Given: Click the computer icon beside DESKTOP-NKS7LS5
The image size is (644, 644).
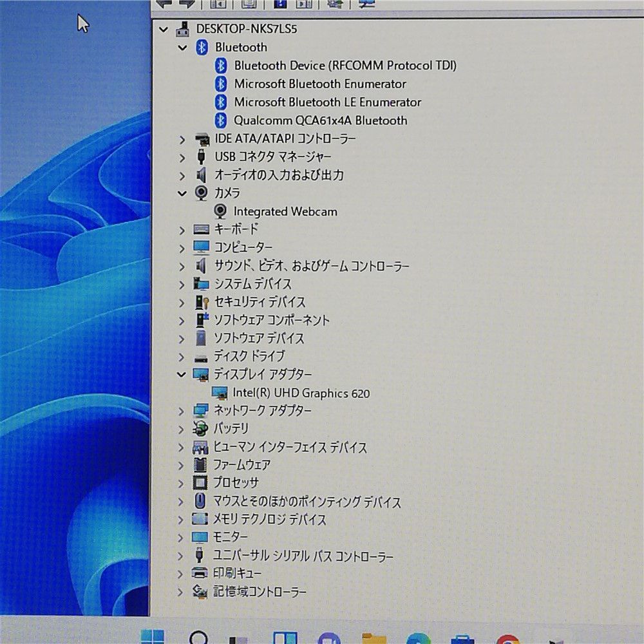Looking at the screenshot, I should pyautogui.click(x=183, y=29).
